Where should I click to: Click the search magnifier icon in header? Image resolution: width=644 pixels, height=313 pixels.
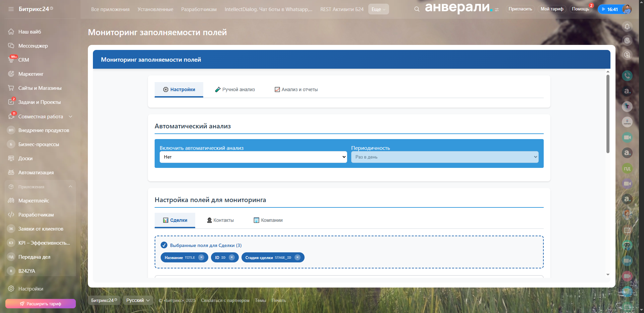point(417,9)
